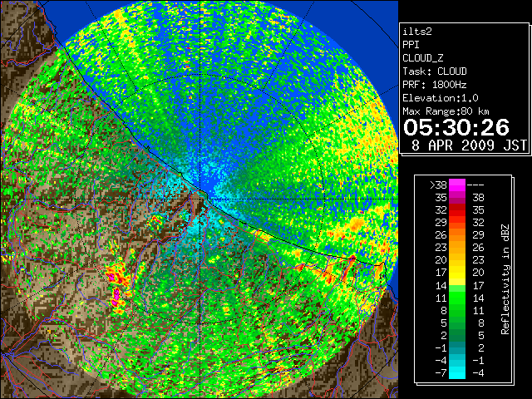
Task: Click the 'Max Range:80 km' text
Action: point(446,111)
